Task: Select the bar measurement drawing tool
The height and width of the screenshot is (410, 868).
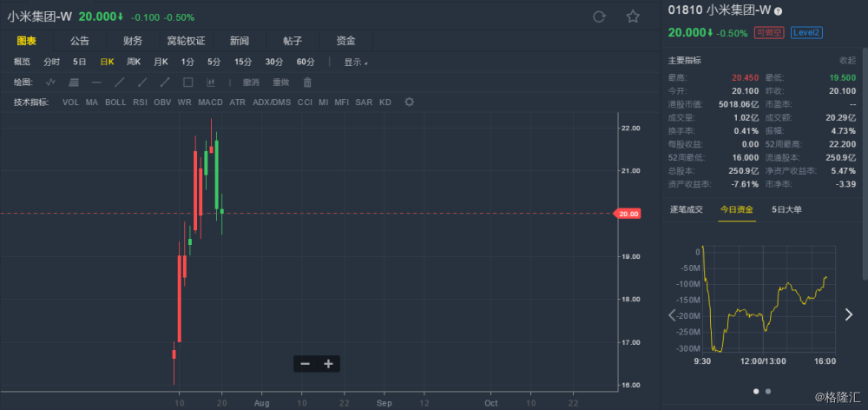Action: click(210, 82)
